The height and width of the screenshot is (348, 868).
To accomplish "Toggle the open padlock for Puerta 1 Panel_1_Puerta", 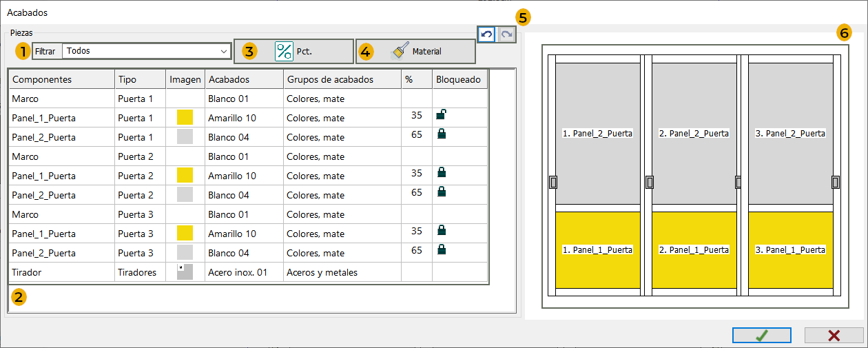I will (x=441, y=115).
